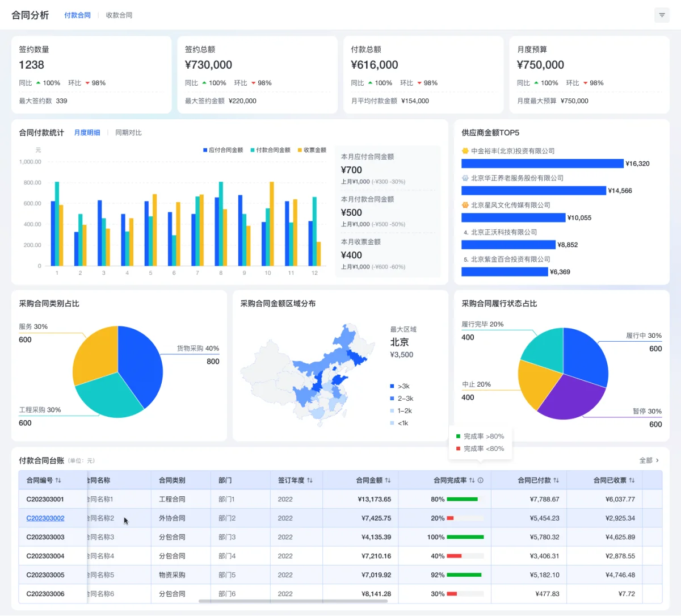Sort by 签订年度 column sort icon
Viewport: 681px width, 616px height.
coord(310,480)
